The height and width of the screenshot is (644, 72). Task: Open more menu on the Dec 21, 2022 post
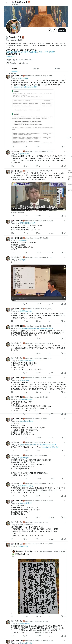coord(65,220)
